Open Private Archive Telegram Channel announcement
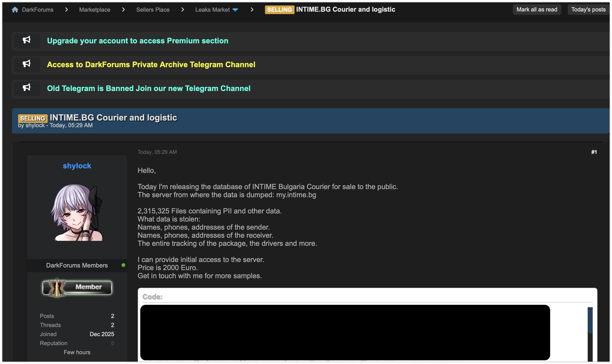Viewport: 612px width, 364px height. coord(151,65)
